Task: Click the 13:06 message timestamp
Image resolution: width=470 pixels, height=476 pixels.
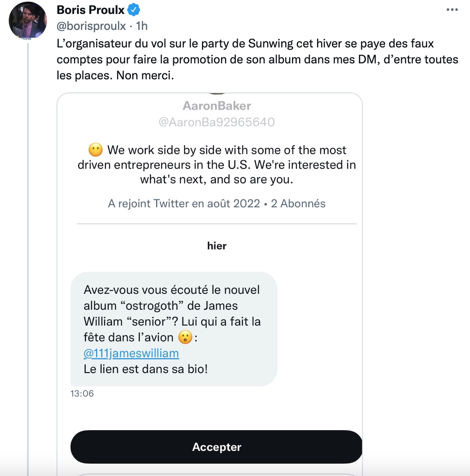Action: pyautogui.click(x=82, y=393)
